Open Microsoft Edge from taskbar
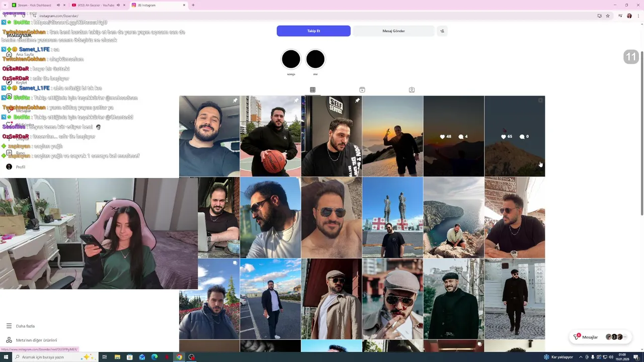This screenshot has width=644, height=362. click(154, 357)
